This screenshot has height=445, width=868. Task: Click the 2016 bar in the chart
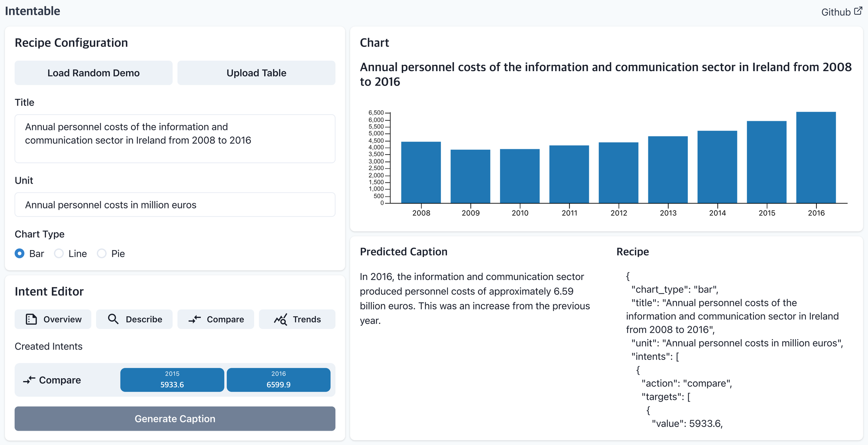click(x=816, y=158)
